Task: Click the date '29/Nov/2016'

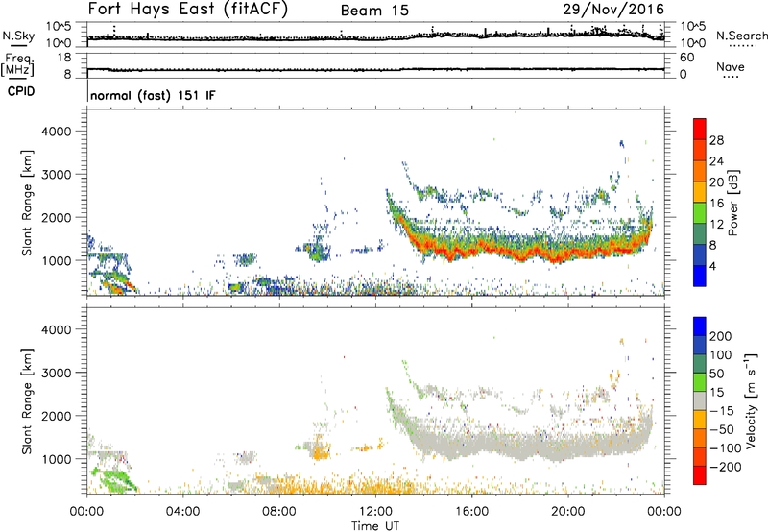Action: (x=613, y=10)
